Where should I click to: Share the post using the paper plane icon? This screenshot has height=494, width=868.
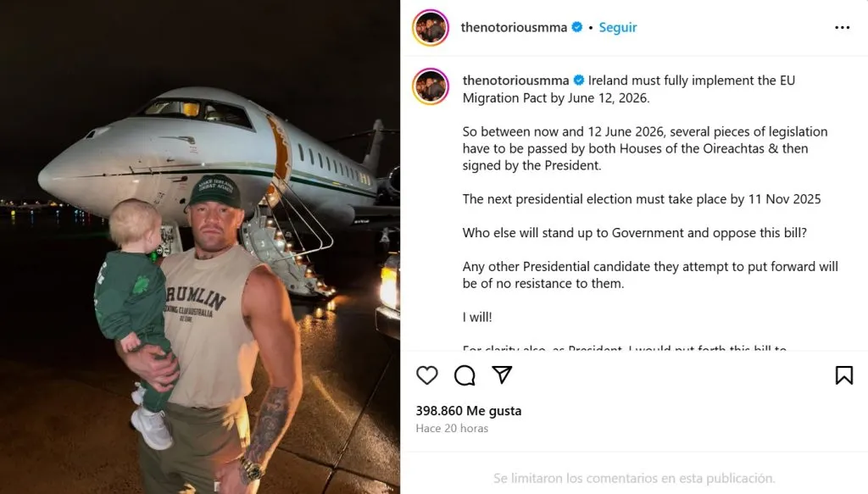[502, 375]
